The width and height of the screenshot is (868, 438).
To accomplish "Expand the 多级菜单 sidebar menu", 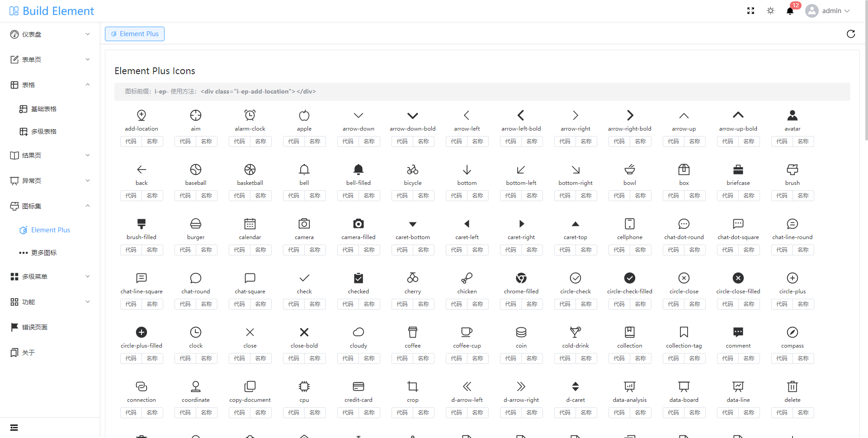I will click(50, 277).
